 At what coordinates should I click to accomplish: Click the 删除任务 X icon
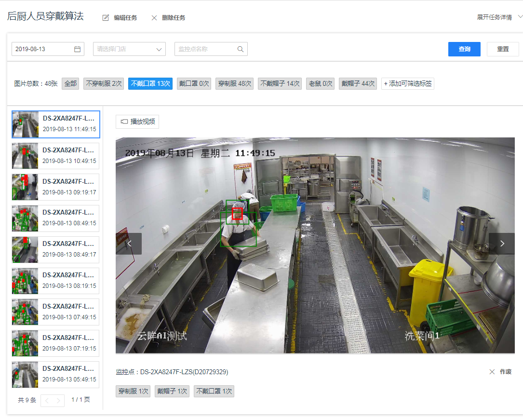tap(154, 17)
